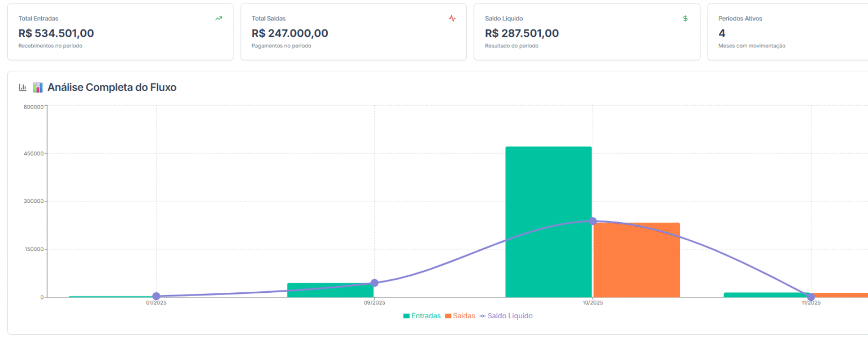Toggle the Saídas series via its legend label
The height and width of the screenshot is (342, 868).
click(464, 316)
